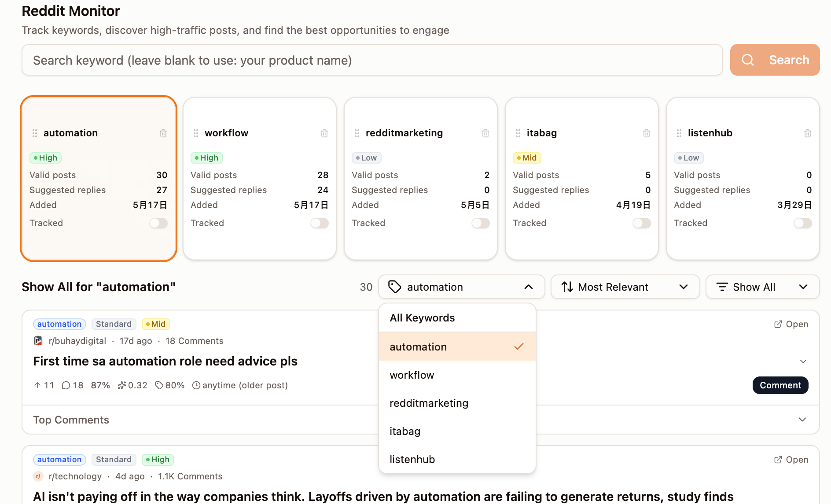This screenshot has height=504, width=831.
Task: Click the checkmark next to automation option
Action: (519, 347)
